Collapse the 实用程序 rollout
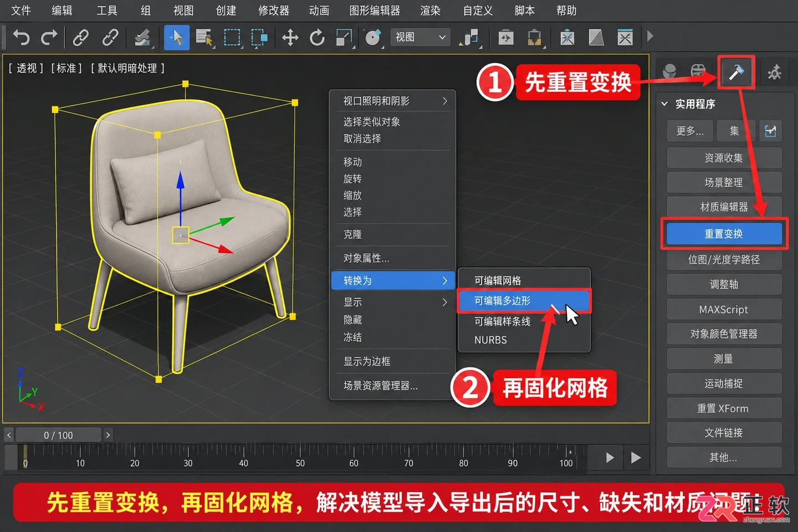The height and width of the screenshot is (532, 798). tap(664, 104)
